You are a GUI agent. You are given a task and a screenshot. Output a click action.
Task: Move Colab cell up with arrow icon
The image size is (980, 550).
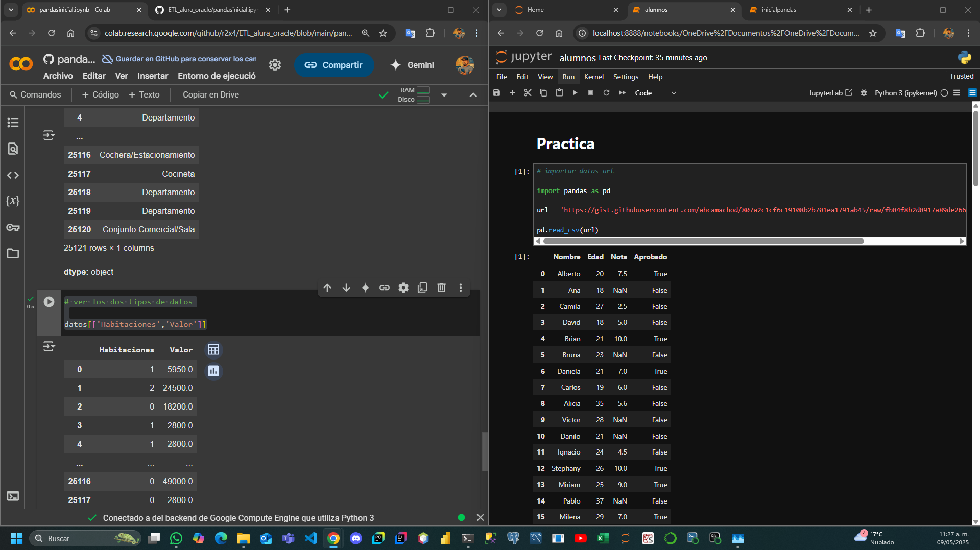tap(327, 288)
